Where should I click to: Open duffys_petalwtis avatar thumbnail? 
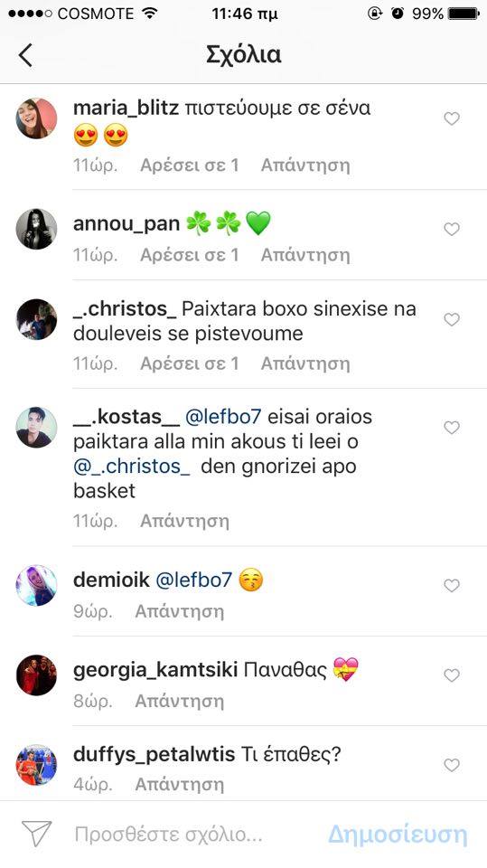[x=36, y=765]
